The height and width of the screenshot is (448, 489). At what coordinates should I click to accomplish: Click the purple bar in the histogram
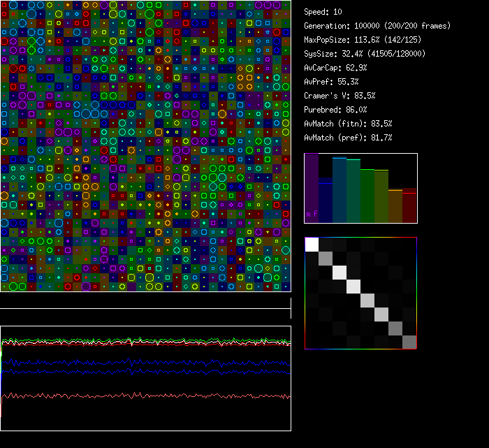coord(312,187)
